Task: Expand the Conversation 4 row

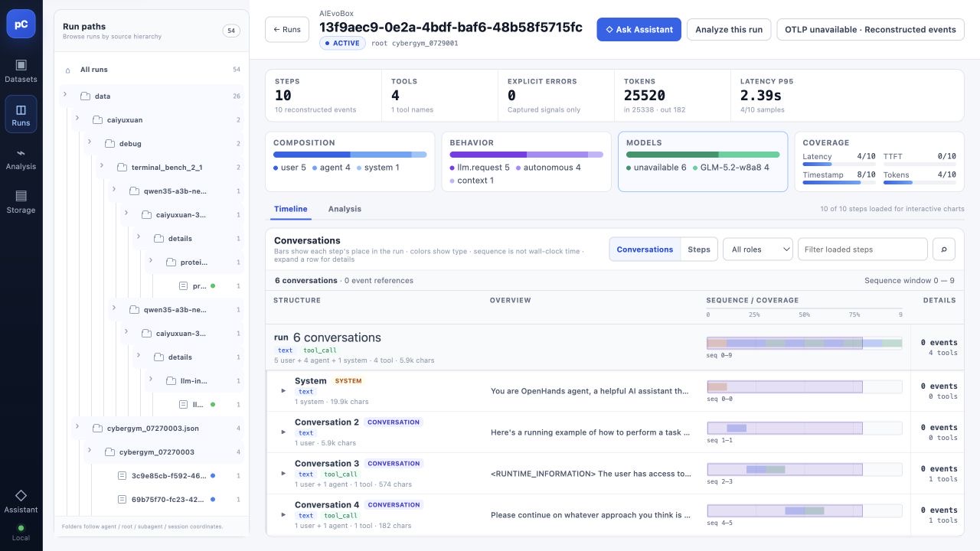Action: [x=283, y=515]
